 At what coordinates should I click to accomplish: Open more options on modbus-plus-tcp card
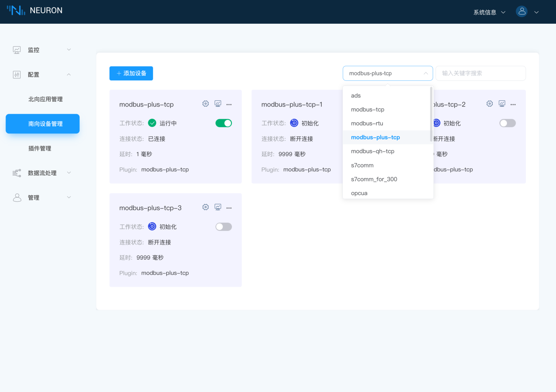point(229,105)
